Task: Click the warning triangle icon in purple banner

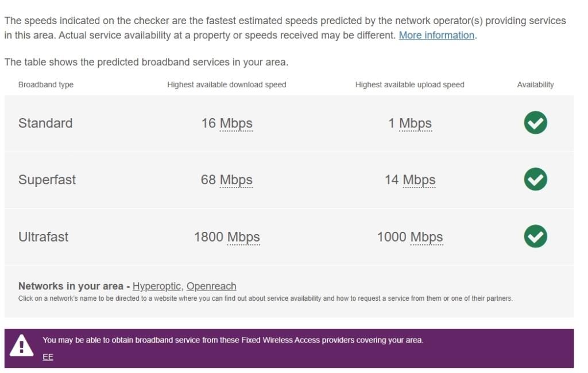Action: 22,346
